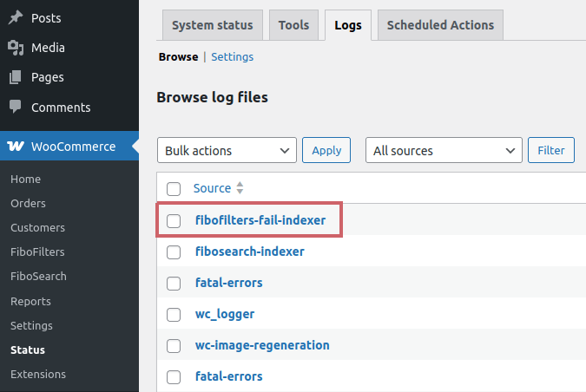Image resolution: width=586 pixels, height=392 pixels.
Task: Check the fatal-errors checkbox below fibosearch-indexer
Action: pos(174,284)
